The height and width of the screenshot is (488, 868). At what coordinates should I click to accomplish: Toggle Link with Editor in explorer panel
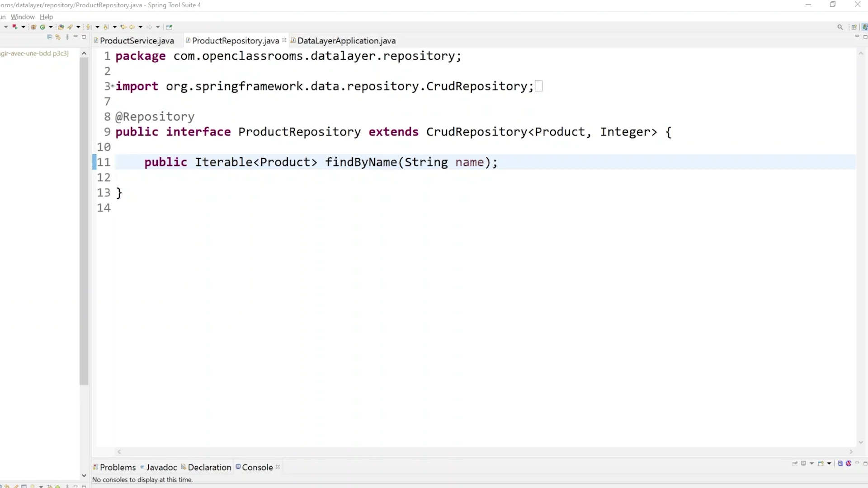click(58, 37)
